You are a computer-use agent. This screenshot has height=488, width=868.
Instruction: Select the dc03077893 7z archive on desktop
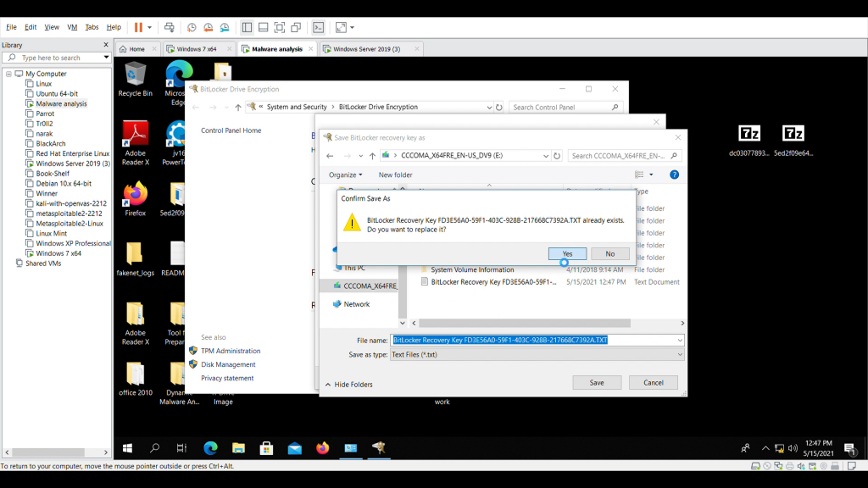pyautogui.click(x=749, y=141)
